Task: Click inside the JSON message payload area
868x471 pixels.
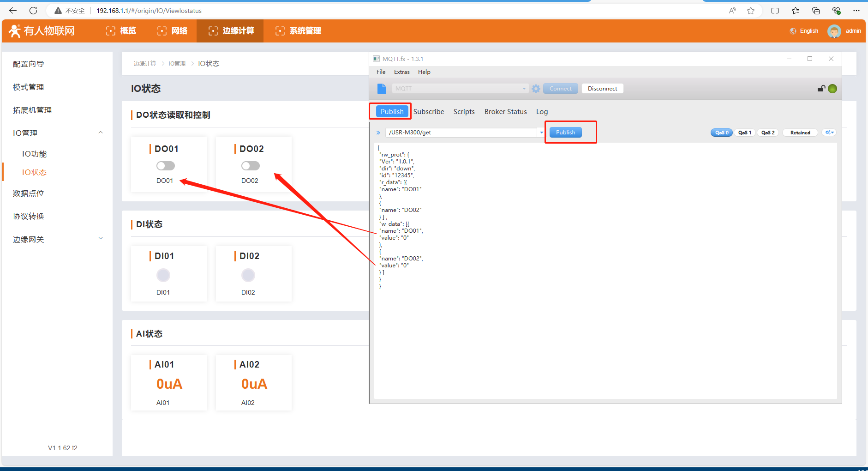Action: click(605, 271)
